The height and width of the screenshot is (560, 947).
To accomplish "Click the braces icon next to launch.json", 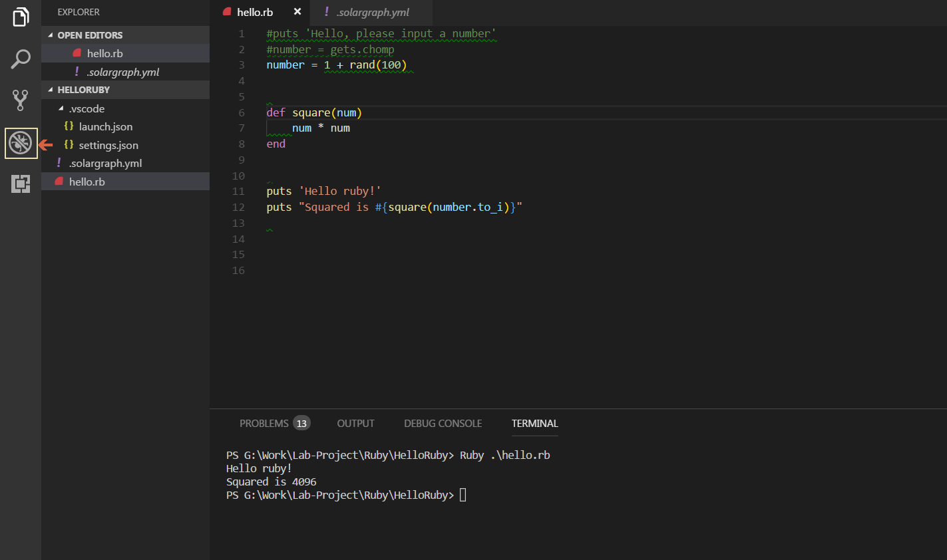I will pyautogui.click(x=69, y=126).
